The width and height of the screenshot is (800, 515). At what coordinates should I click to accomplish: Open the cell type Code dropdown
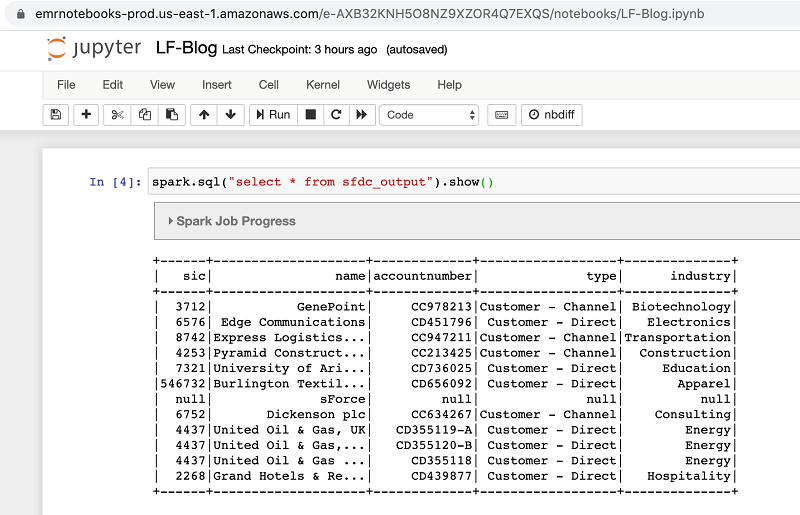pyautogui.click(x=429, y=115)
